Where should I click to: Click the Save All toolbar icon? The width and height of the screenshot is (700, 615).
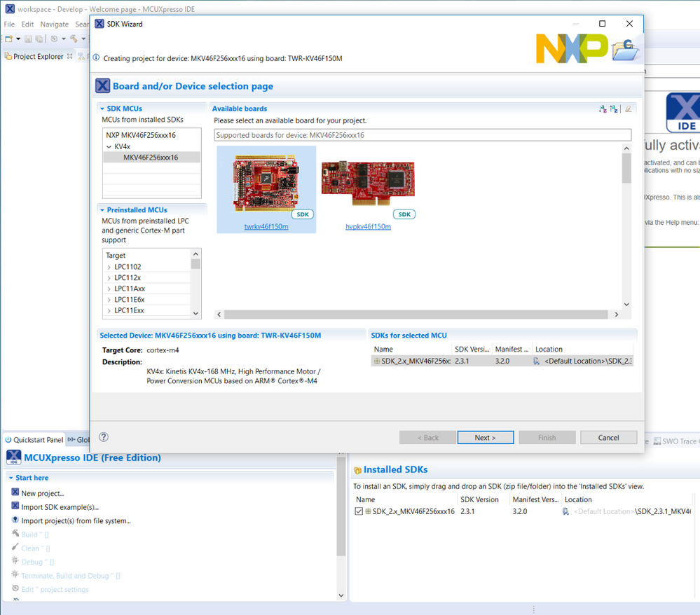tap(39, 39)
